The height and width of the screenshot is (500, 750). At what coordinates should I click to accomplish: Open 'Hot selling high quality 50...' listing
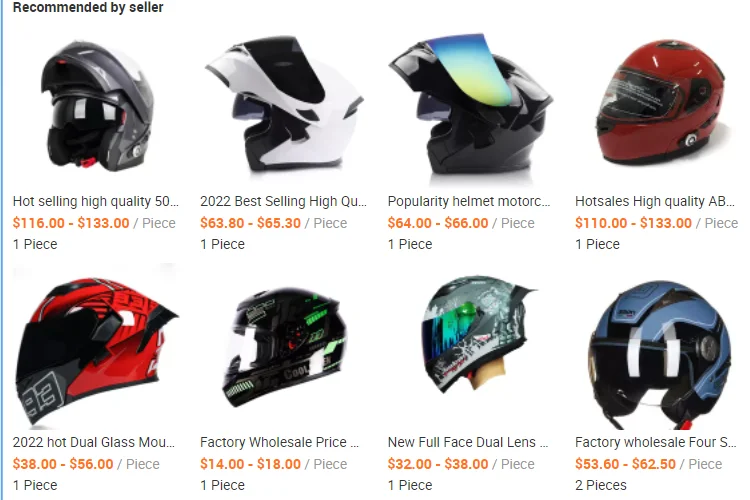pos(96,201)
